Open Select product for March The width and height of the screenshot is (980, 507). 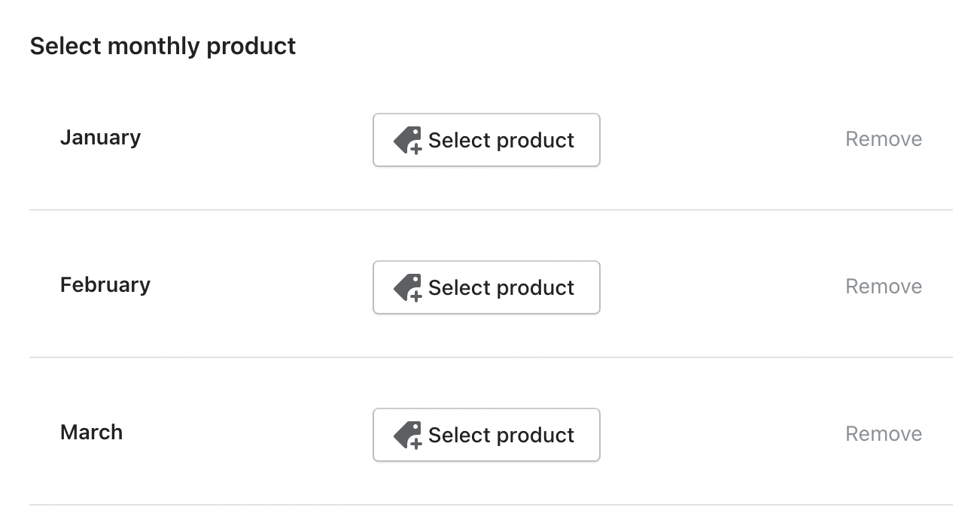click(486, 435)
